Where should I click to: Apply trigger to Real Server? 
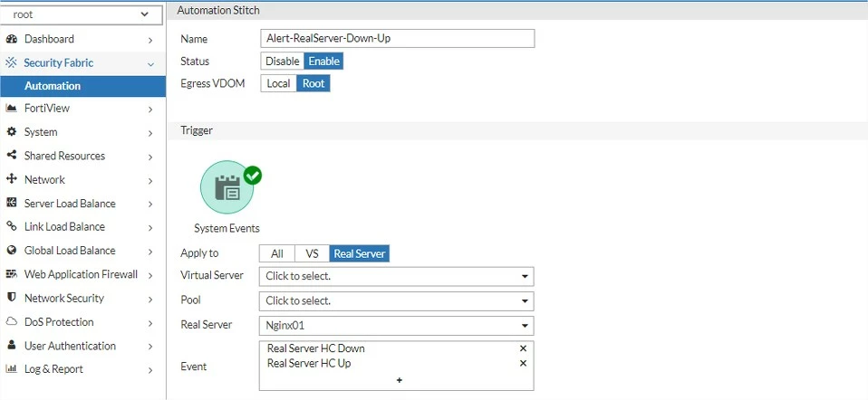[x=360, y=254]
